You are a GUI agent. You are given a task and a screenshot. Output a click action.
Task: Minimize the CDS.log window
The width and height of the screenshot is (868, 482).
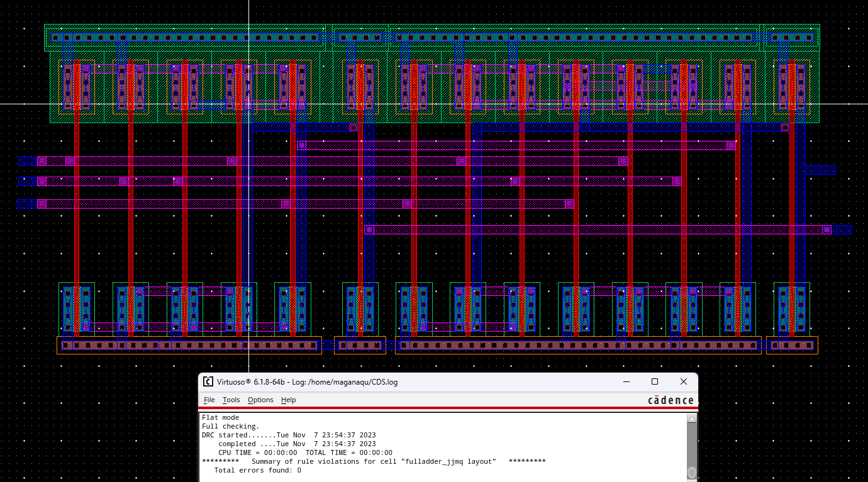click(626, 381)
